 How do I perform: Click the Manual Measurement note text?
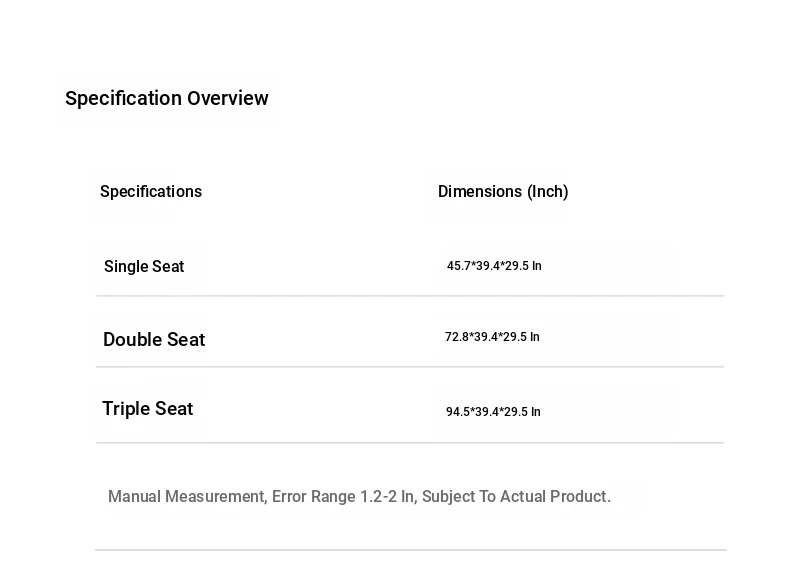(x=186, y=497)
